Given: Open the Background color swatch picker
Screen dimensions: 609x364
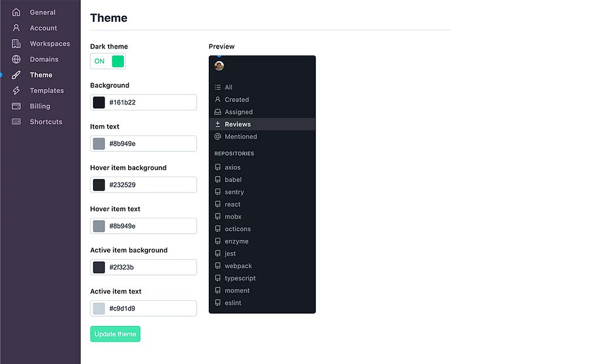Looking at the screenshot, I should pos(99,103).
